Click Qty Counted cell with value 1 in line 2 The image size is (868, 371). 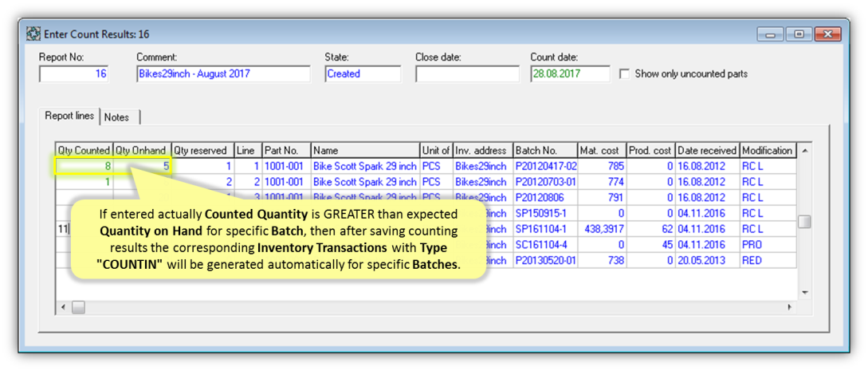click(x=84, y=181)
